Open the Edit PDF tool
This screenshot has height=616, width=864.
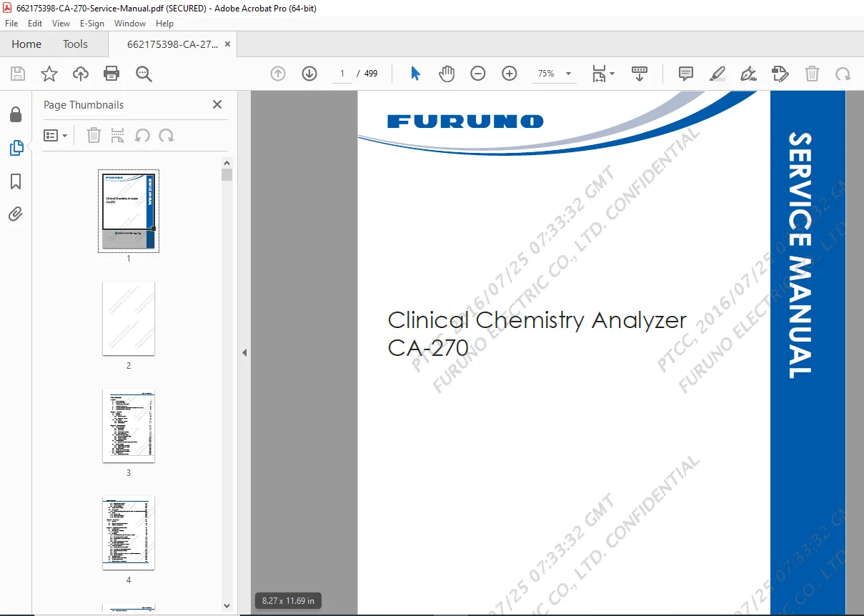(x=780, y=74)
